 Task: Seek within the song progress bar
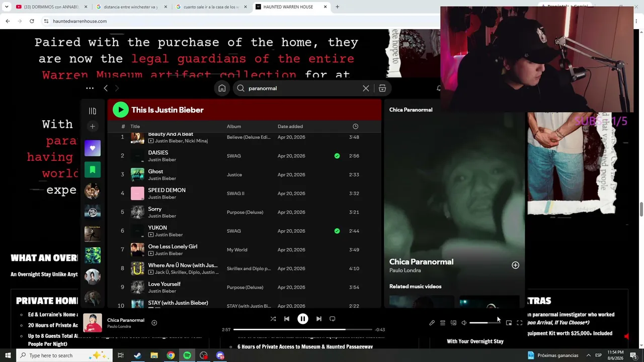pos(302,330)
